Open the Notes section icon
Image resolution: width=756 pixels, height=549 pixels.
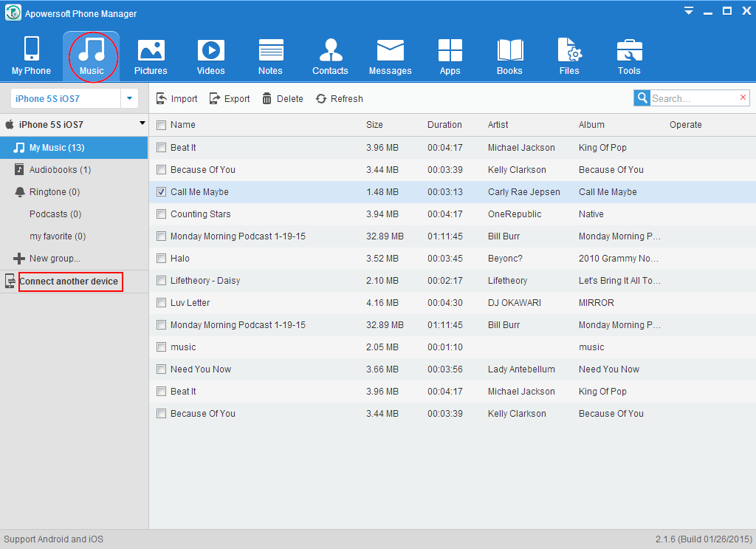(270, 50)
